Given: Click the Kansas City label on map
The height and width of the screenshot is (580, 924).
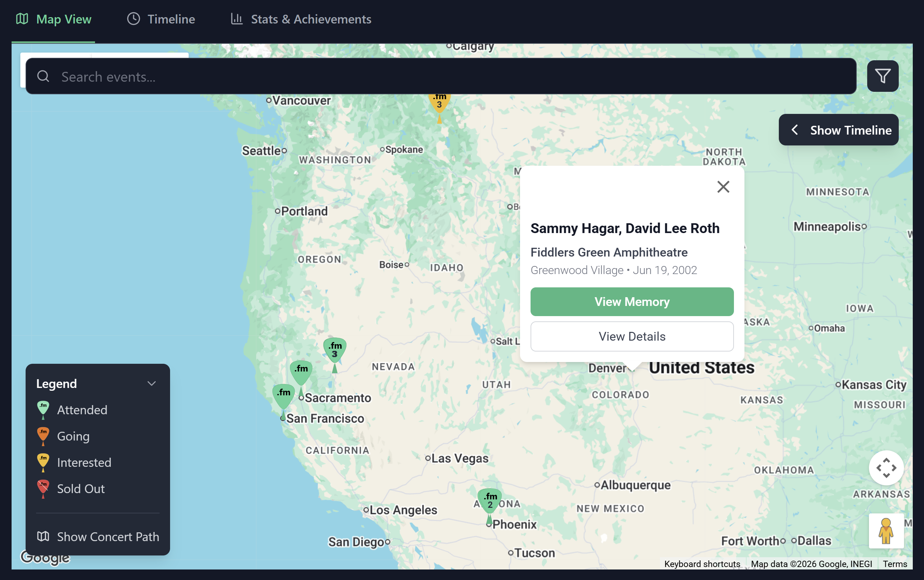Looking at the screenshot, I should pyautogui.click(x=874, y=384).
